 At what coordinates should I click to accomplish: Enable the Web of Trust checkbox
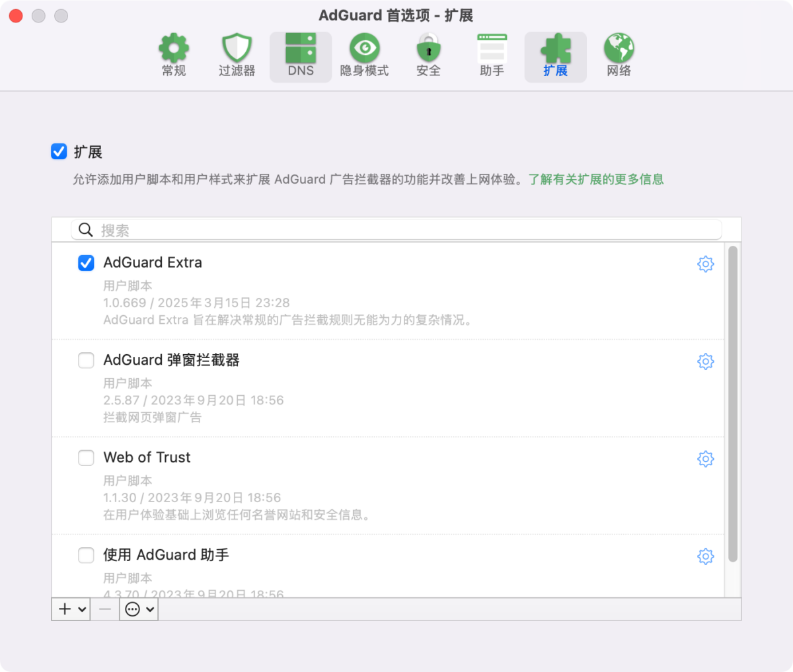86,458
